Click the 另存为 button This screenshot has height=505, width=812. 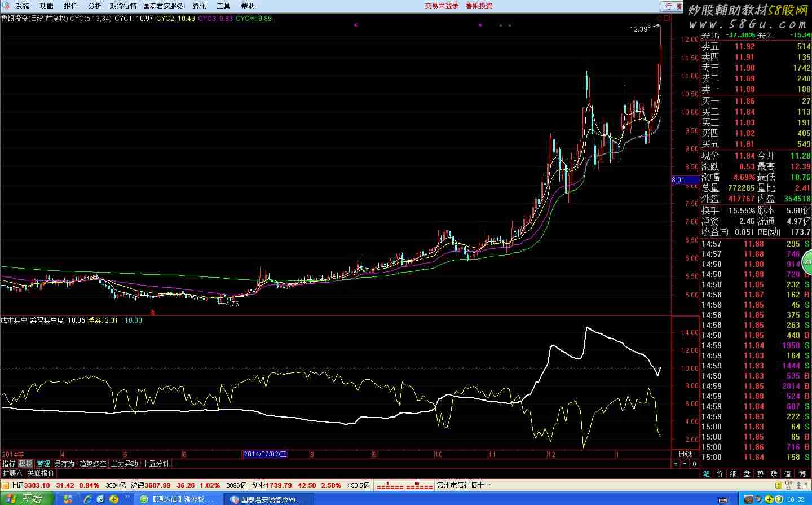pyautogui.click(x=64, y=464)
